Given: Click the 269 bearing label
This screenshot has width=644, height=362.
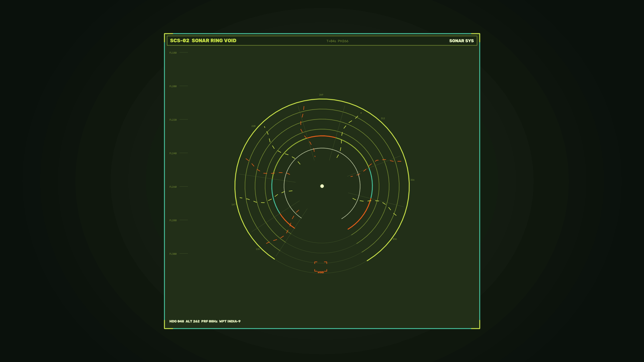Looking at the screenshot, I should [321, 95].
